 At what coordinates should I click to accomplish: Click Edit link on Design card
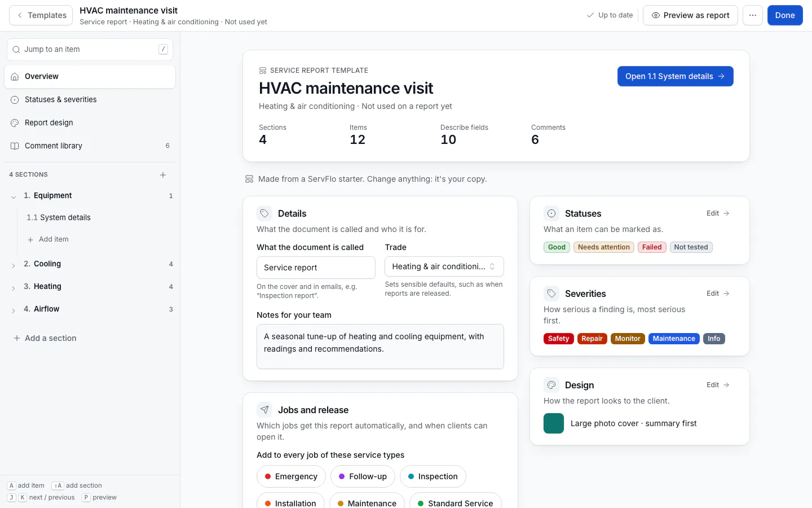coord(718,385)
